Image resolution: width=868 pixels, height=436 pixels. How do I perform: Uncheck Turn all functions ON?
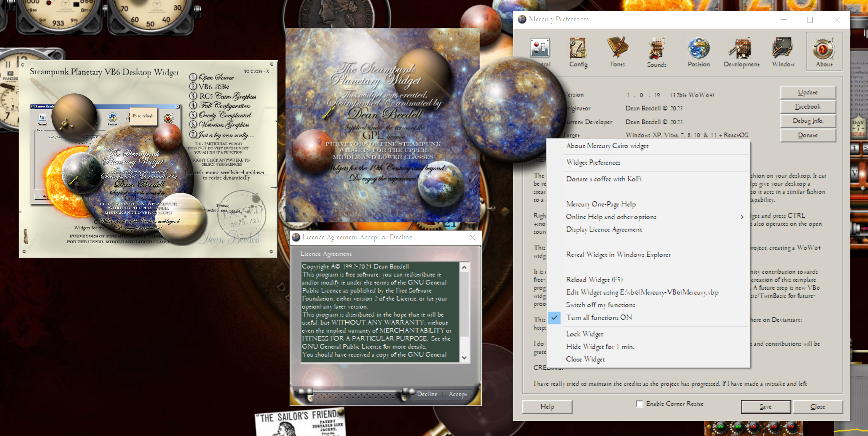(600, 317)
